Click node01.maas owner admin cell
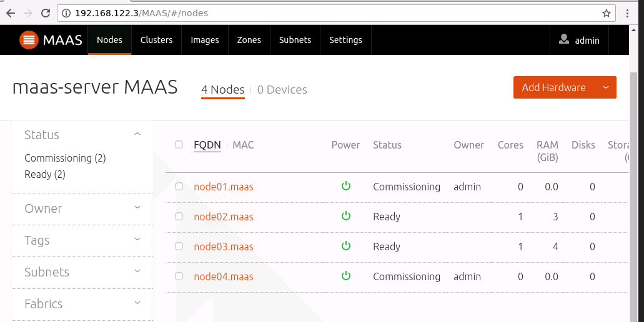The width and height of the screenshot is (644, 322). 467,187
